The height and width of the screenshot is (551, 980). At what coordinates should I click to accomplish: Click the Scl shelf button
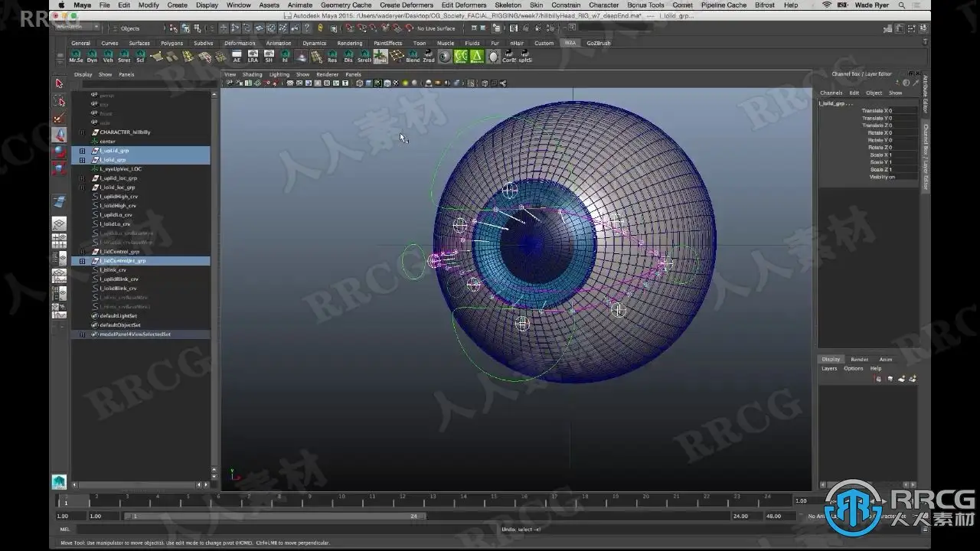[140, 56]
